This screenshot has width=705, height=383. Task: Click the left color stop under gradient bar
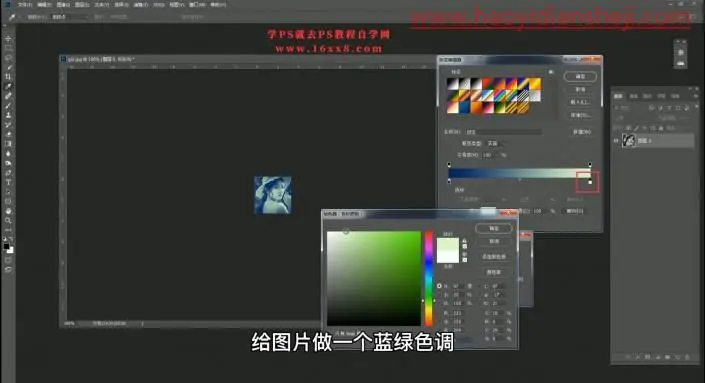(x=449, y=181)
